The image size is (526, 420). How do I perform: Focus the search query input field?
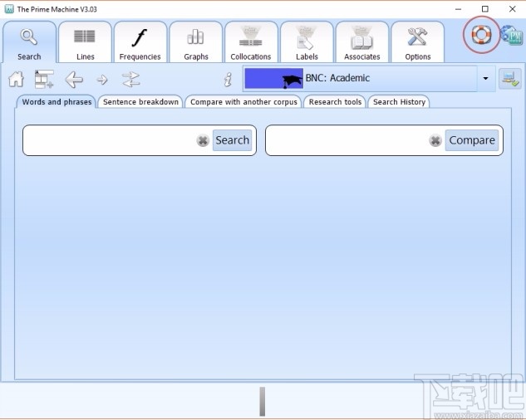point(110,140)
